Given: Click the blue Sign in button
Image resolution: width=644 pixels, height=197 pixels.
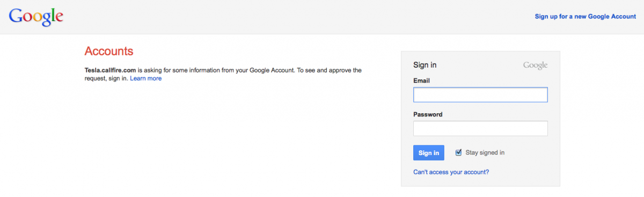Looking at the screenshot, I should tap(429, 152).
